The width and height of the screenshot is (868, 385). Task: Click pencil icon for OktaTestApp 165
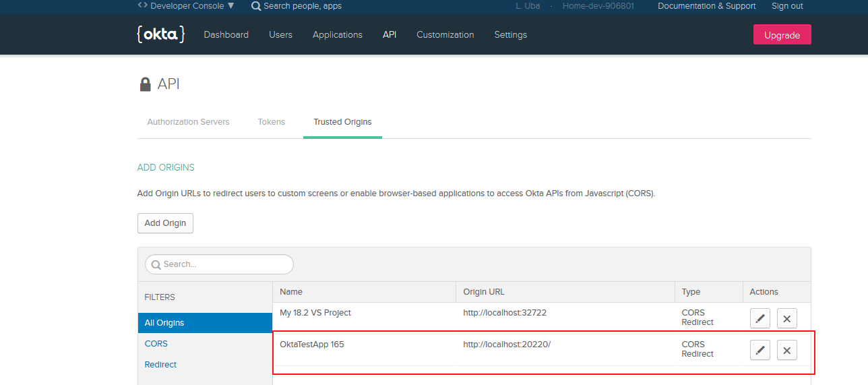(x=760, y=350)
